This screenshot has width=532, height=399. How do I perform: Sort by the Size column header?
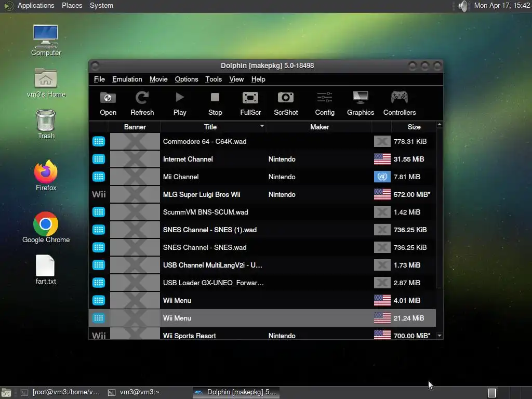point(414,127)
